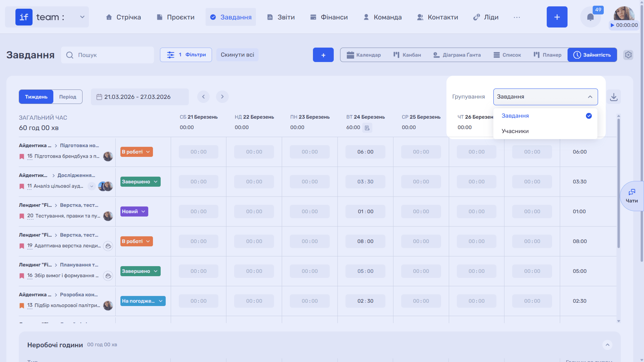Go to Контакти
The width and height of the screenshot is (644, 362).
[x=438, y=17]
